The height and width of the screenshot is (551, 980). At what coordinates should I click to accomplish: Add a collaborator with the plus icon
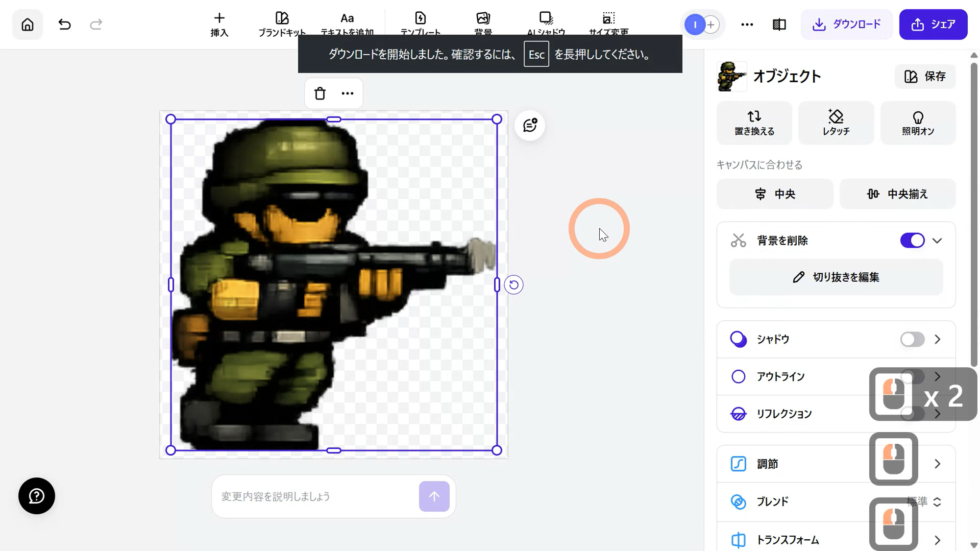click(x=711, y=24)
